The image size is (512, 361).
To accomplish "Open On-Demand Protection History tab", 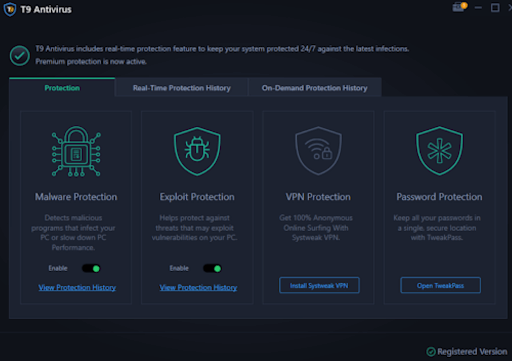I will point(315,88).
